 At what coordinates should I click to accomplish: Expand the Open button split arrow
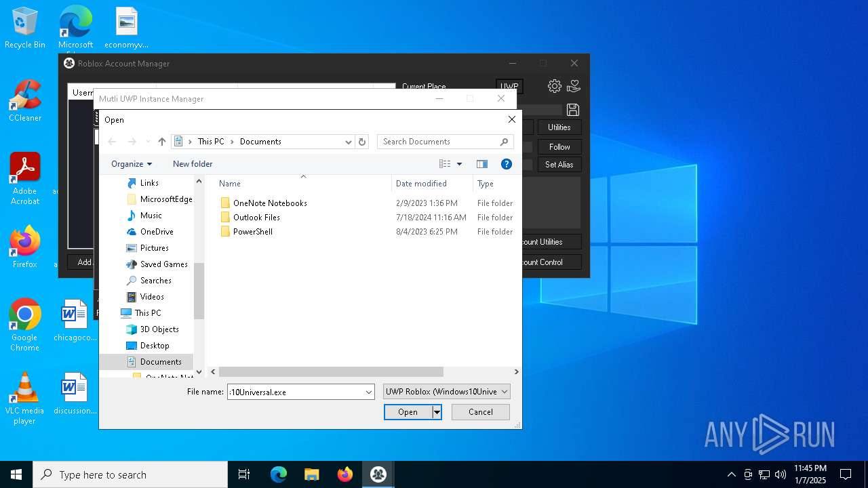pyautogui.click(x=437, y=412)
